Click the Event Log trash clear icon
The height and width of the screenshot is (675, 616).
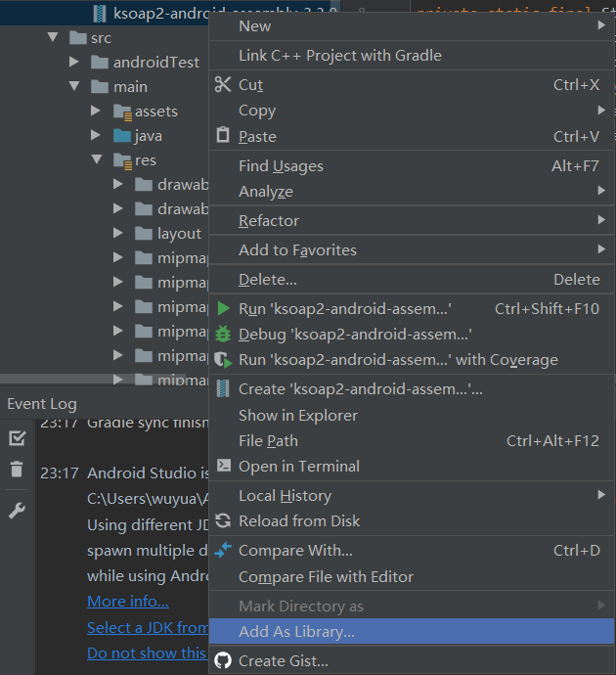point(17,469)
